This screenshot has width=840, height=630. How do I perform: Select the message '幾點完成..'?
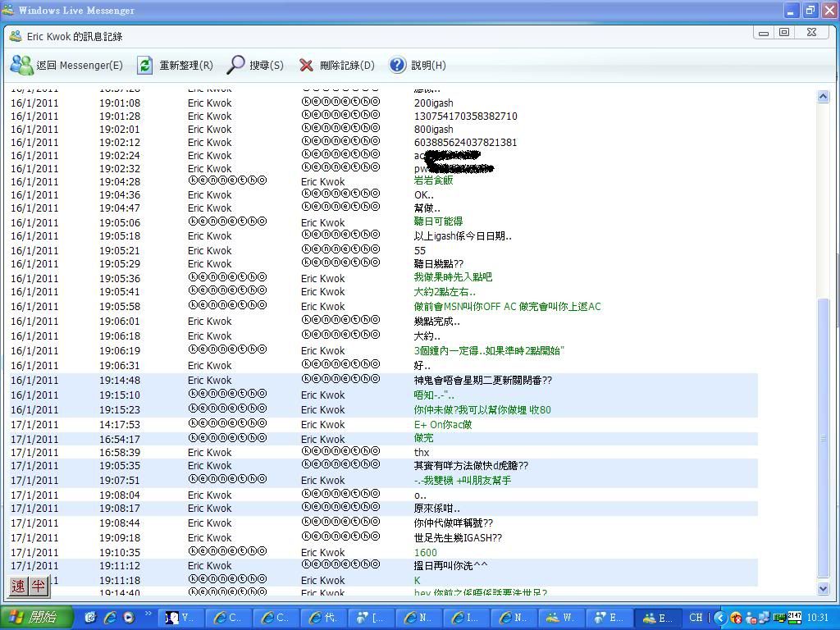coord(437,321)
